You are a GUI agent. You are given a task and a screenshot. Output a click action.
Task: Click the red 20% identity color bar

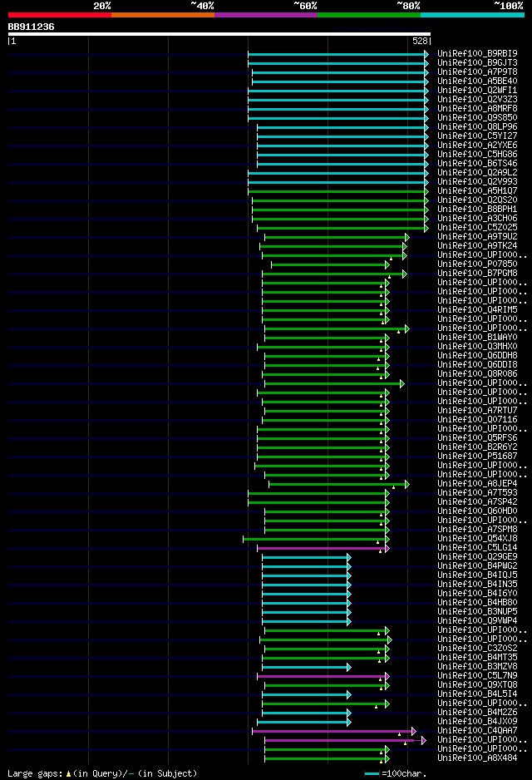click(x=60, y=15)
